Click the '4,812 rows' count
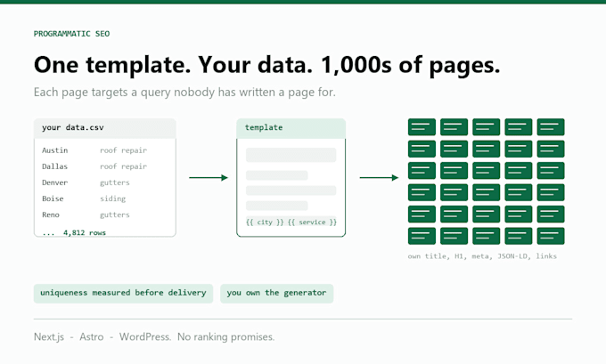Viewport: 606px width, 364px height. coord(85,233)
